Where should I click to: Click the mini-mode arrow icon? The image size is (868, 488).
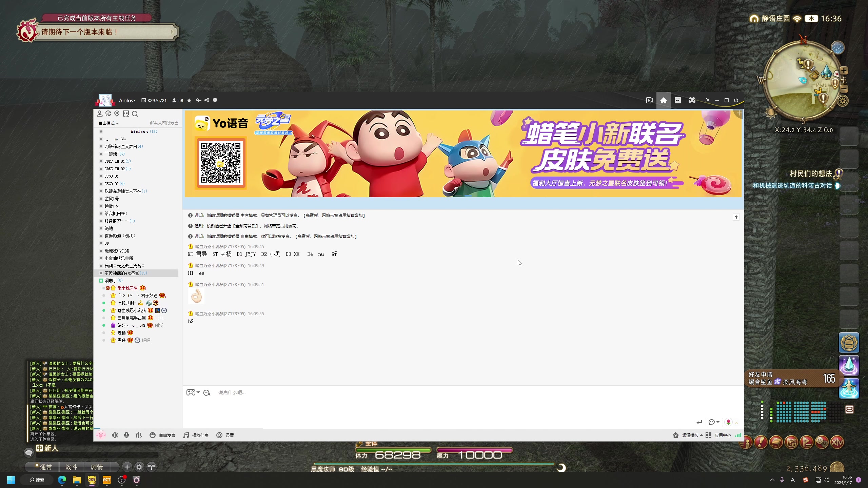click(x=707, y=100)
